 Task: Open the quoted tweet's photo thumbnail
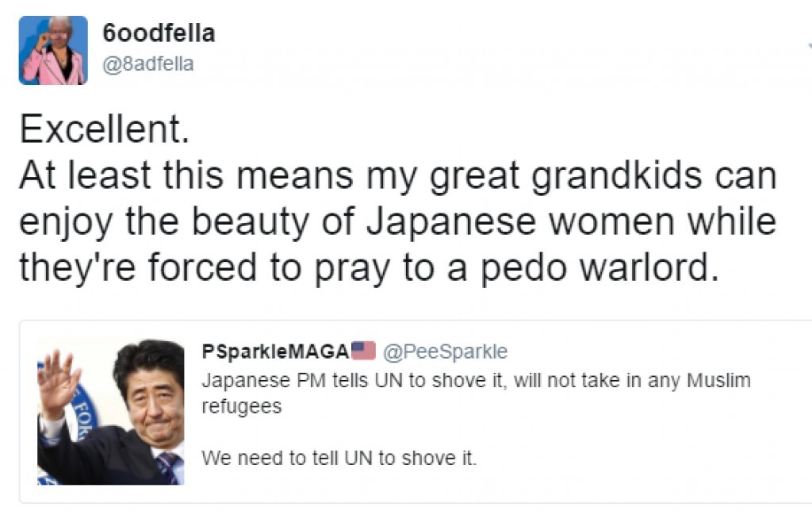pyautogui.click(x=110, y=411)
